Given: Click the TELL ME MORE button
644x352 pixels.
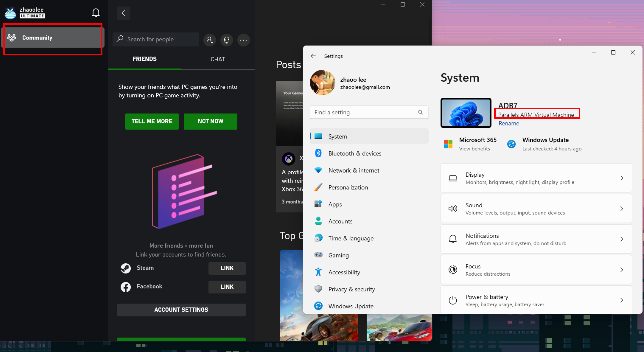Looking at the screenshot, I should pyautogui.click(x=153, y=121).
